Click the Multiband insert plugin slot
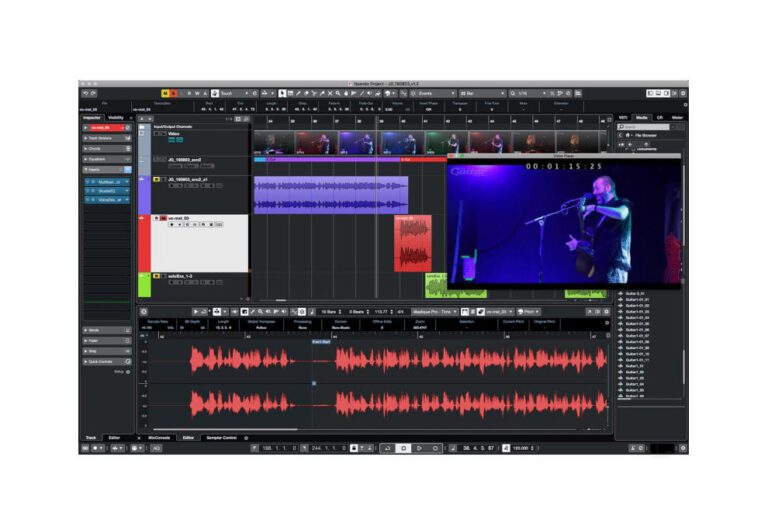 pos(107,182)
